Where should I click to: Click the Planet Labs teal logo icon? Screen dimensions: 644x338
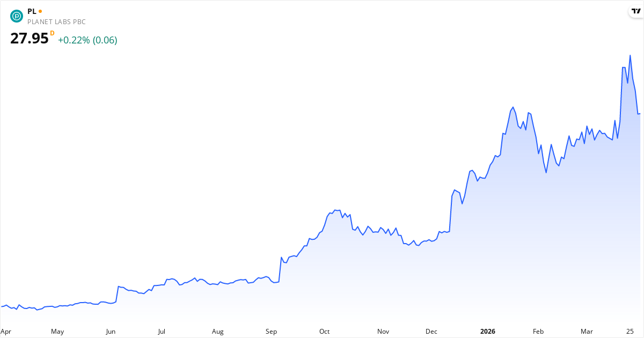click(17, 16)
